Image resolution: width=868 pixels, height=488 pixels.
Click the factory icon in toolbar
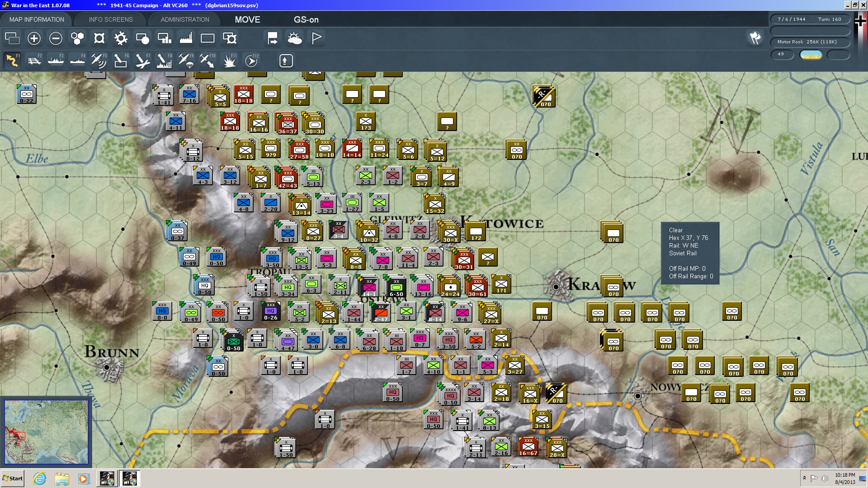pos(186,38)
